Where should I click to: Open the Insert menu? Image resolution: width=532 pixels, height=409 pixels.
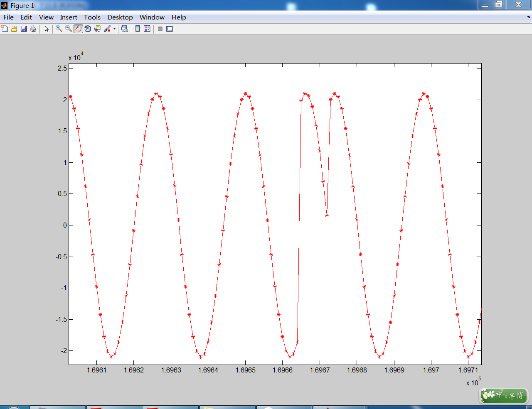click(x=68, y=17)
